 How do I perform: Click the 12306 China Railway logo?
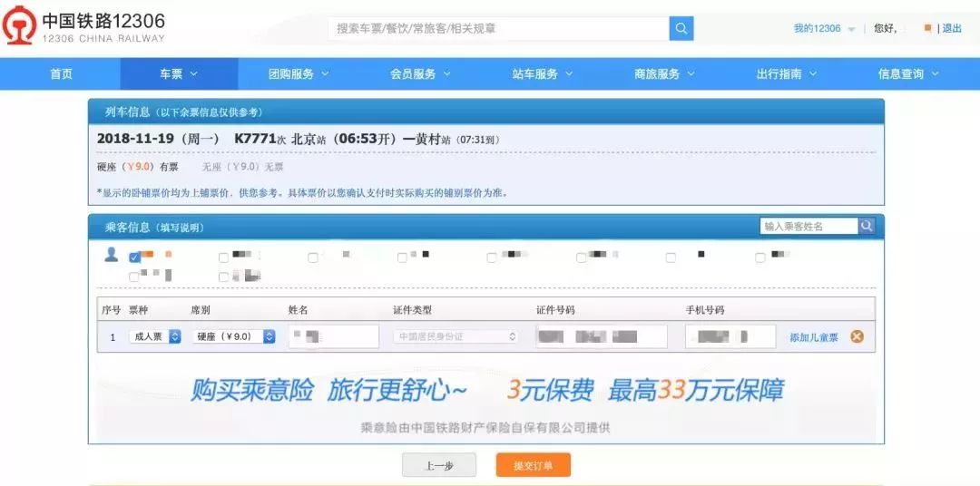[x=84, y=26]
